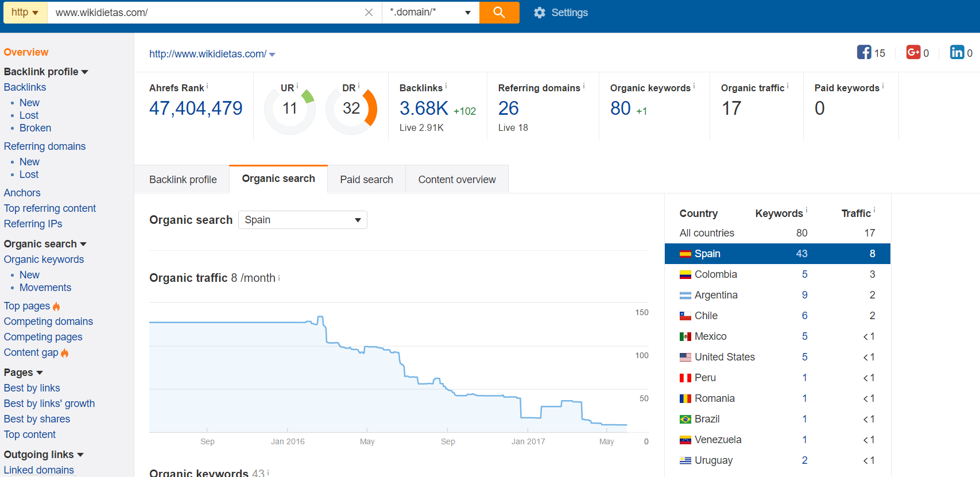Open Best by links' growth link
This screenshot has height=477, width=980.
(49, 404)
